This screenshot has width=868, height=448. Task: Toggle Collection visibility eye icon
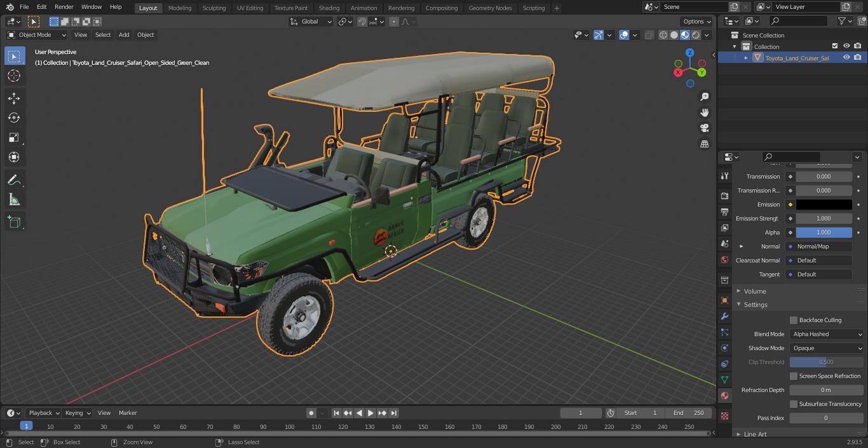click(x=846, y=46)
